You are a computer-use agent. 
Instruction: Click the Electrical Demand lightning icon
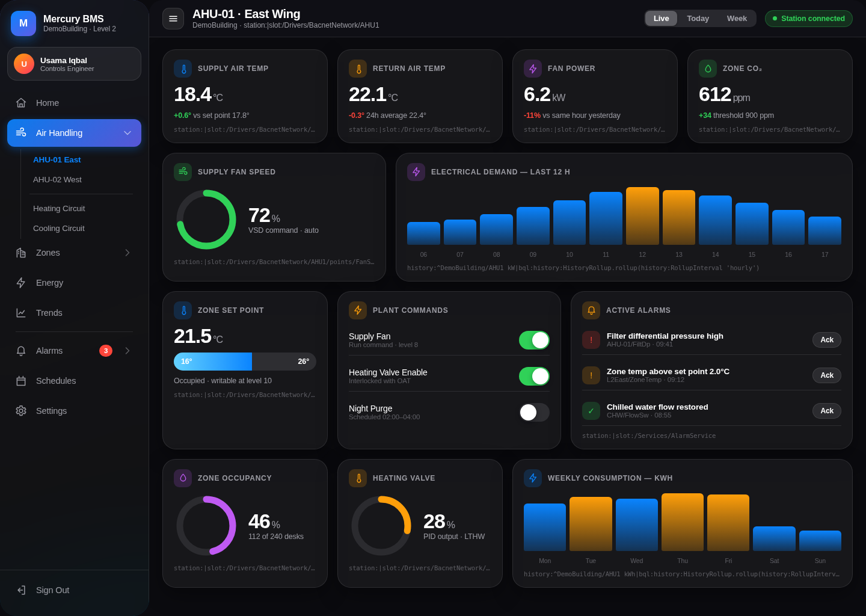pyautogui.click(x=416, y=172)
